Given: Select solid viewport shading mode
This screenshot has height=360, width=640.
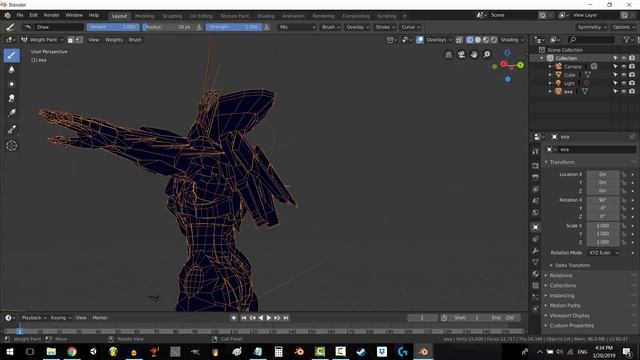Looking at the screenshot, I should tap(478, 40).
